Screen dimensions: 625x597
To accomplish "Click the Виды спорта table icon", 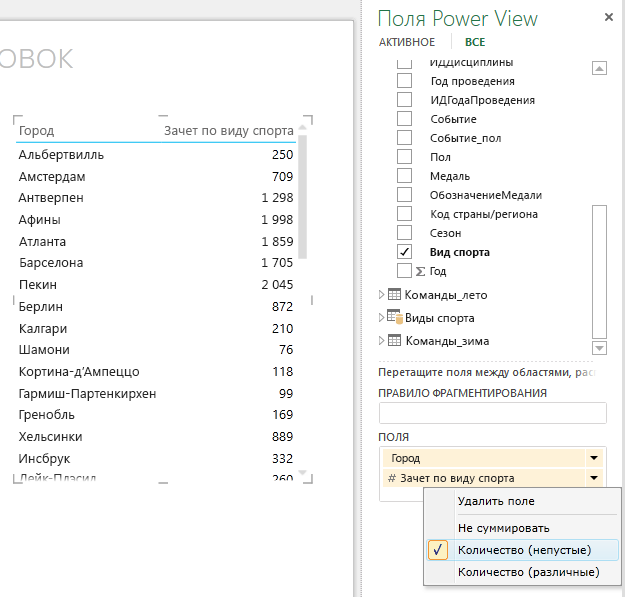I will click(395, 317).
